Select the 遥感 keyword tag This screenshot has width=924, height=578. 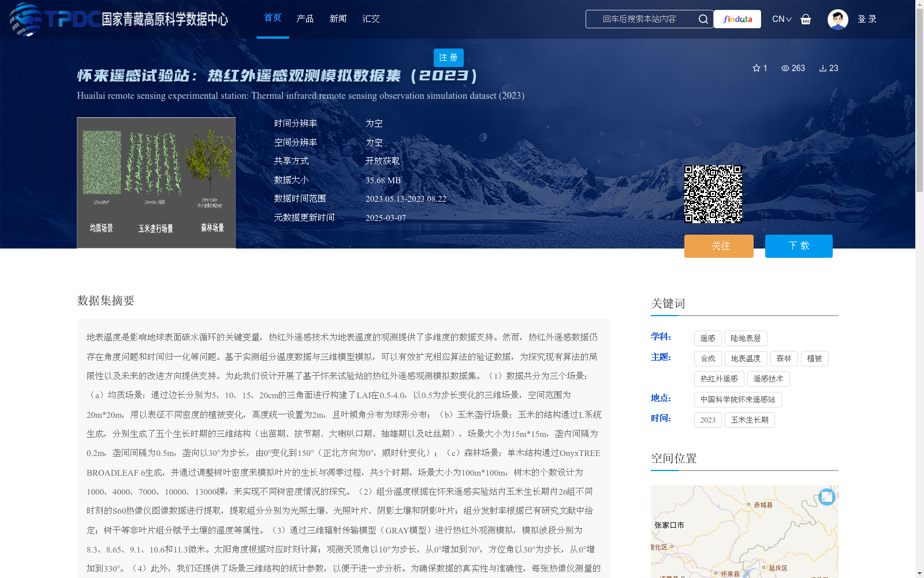pos(708,339)
